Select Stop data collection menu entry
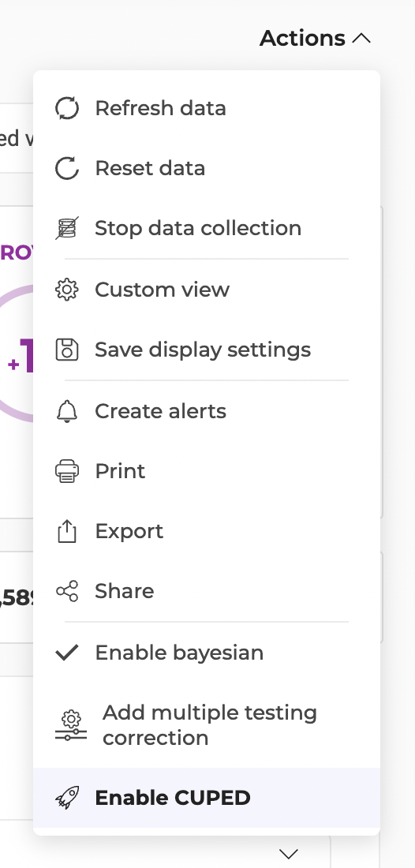The image size is (415, 868). (207, 228)
